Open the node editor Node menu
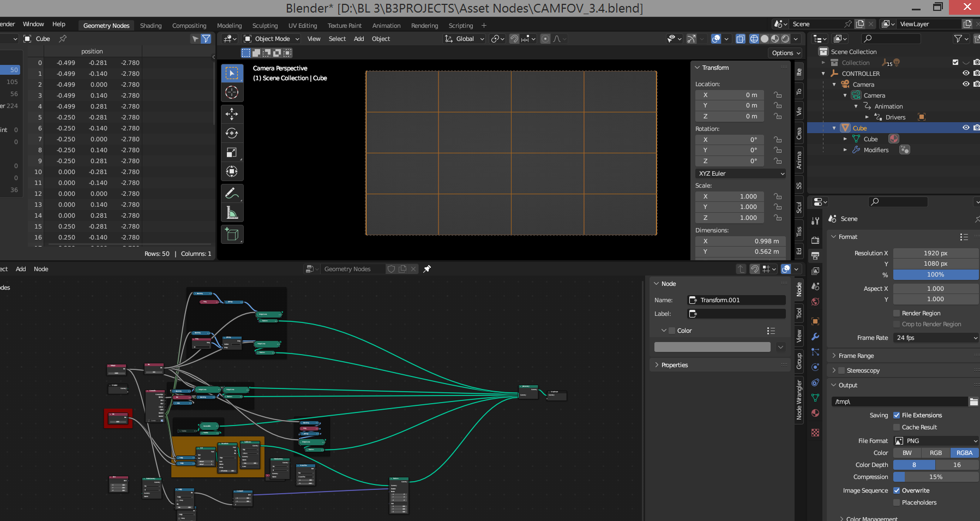This screenshot has width=980, height=521. coord(41,269)
